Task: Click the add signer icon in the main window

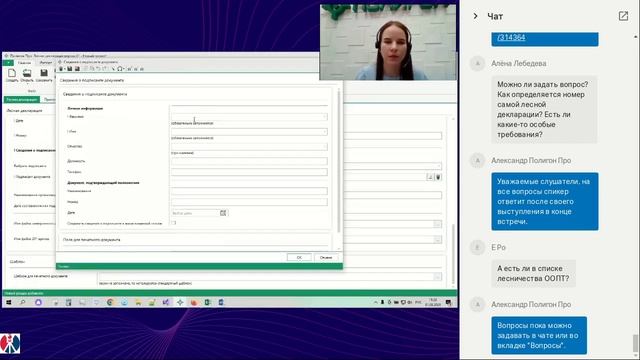Action: pyautogui.click(x=430, y=177)
